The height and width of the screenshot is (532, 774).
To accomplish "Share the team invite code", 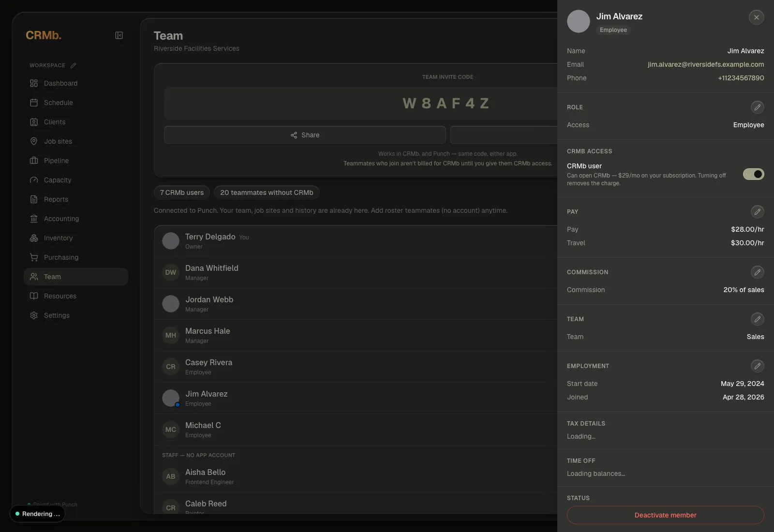I will point(305,135).
